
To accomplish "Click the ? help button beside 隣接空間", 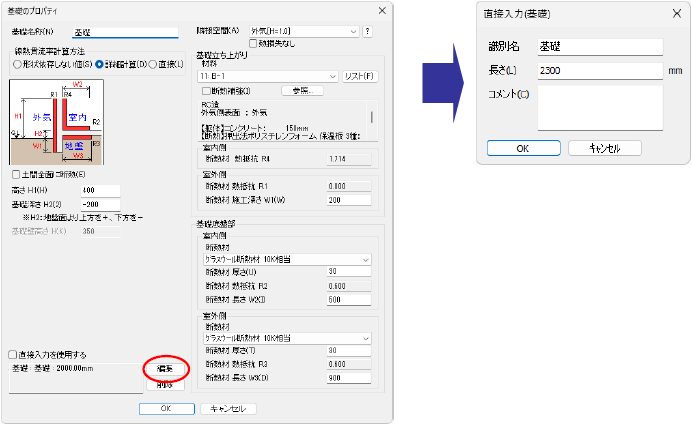I will click(367, 31).
